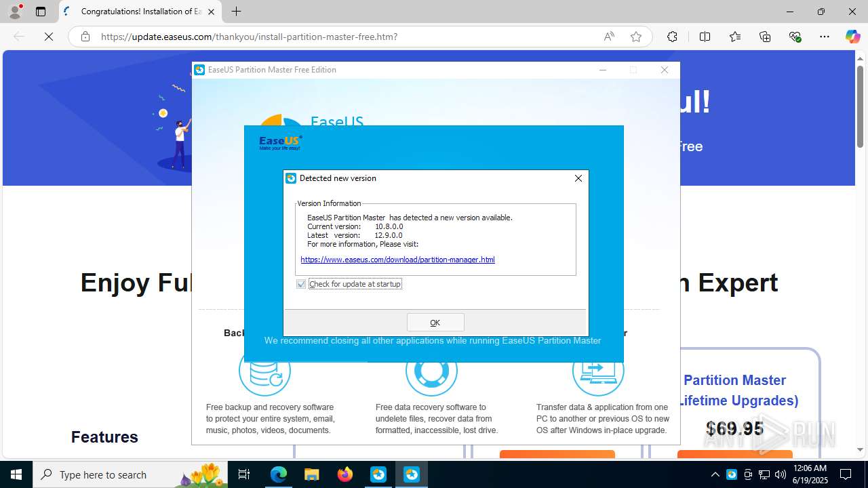
Task: Open the volume speaker tray icon
Action: [781, 474]
